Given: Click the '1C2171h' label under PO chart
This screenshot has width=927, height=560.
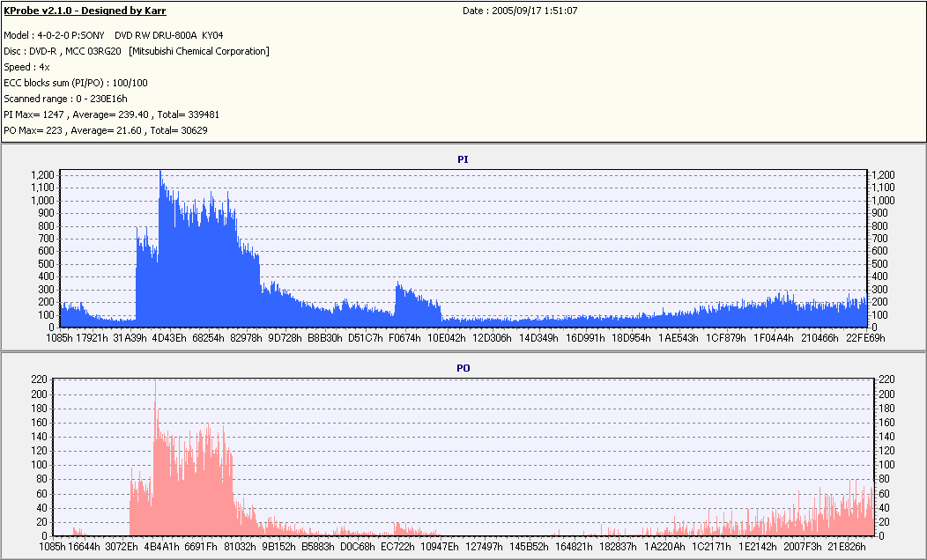Looking at the screenshot, I should (711, 547).
